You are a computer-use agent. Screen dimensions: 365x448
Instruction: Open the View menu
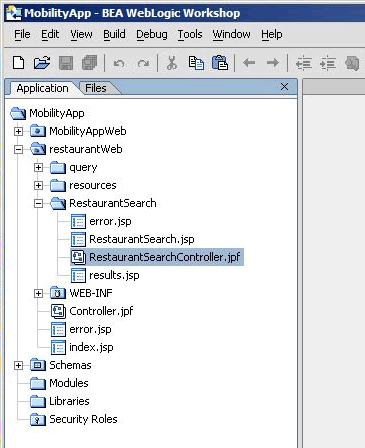pyautogui.click(x=81, y=34)
